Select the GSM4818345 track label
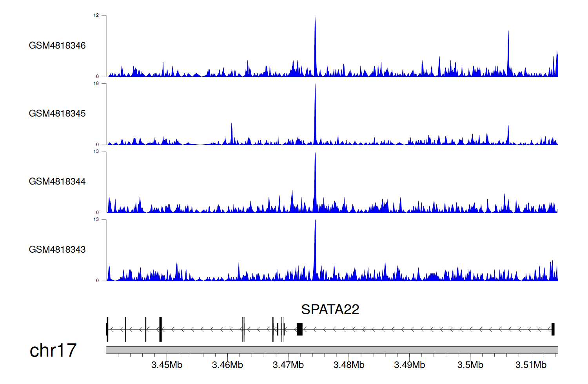 pyautogui.click(x=57, y=114)
